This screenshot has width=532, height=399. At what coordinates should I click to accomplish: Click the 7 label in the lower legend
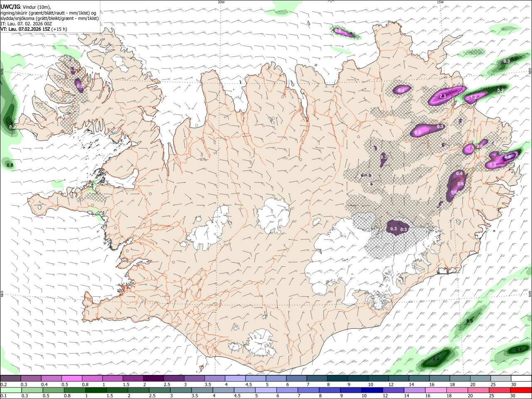point(298,396)
